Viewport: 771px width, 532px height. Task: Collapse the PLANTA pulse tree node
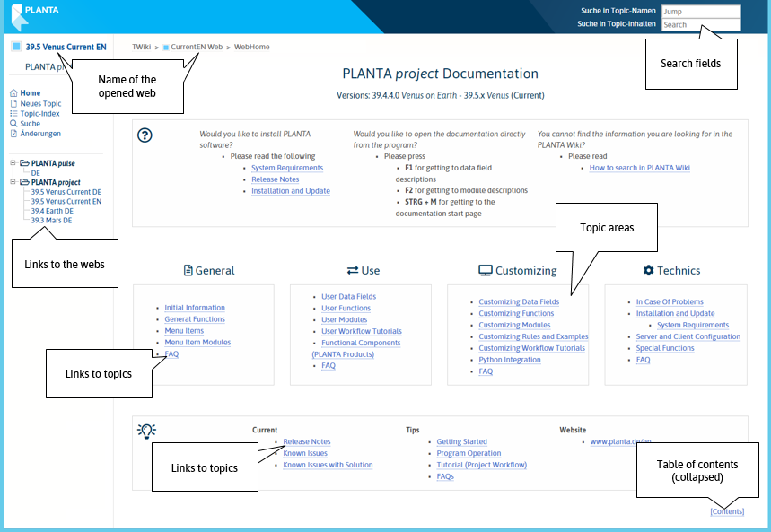(13, 162)
